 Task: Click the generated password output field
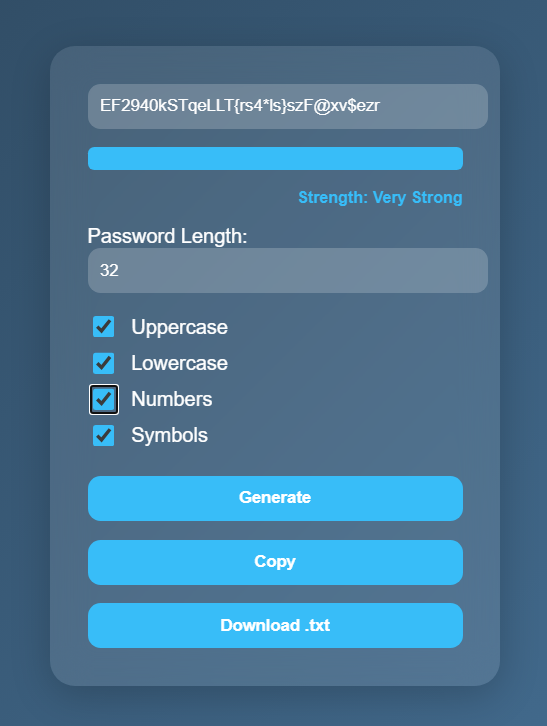coord(288,106)
